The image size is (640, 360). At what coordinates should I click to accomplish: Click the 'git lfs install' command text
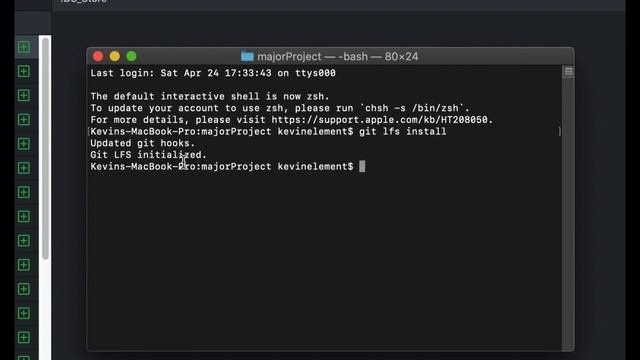coord(402,131)
